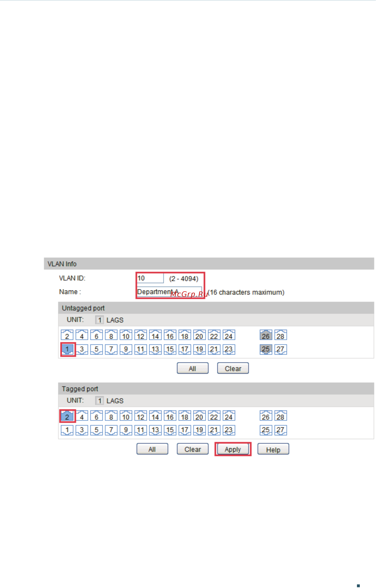Click Clear for untagged ports
The width and height of the screenshot is (376, 588).
[233, 368]
